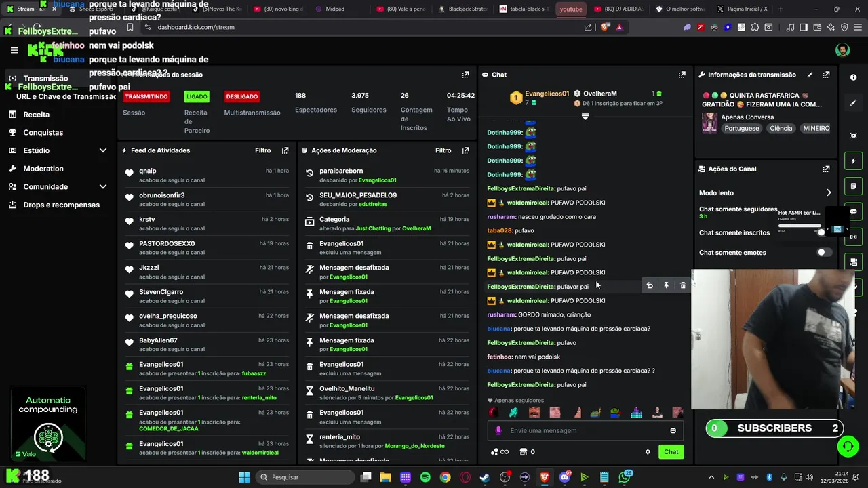Click the browser address bar URL
The width and height of the screenshot is (868, 488).
[x=196, y=27]
